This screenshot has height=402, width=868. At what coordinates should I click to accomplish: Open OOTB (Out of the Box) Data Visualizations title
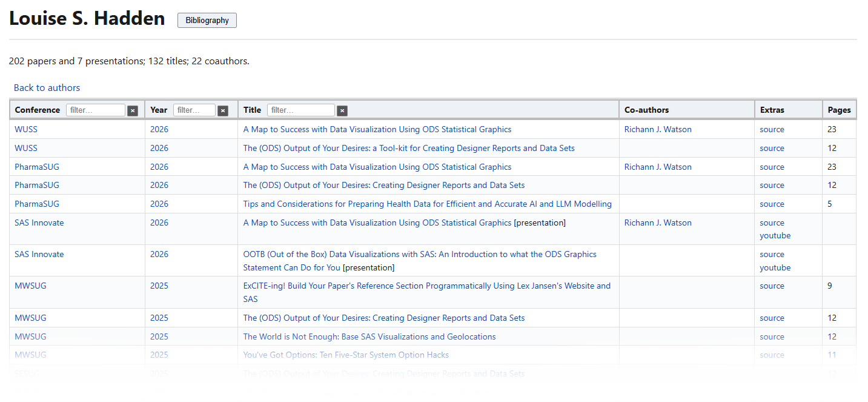(420, 261)
